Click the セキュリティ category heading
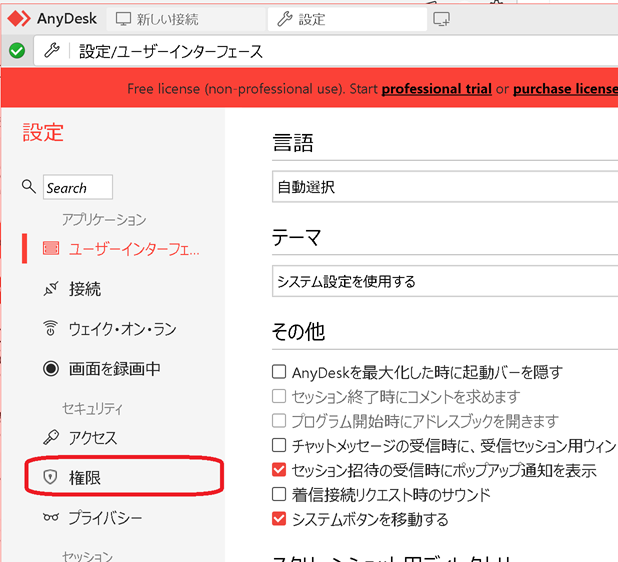Screen dimensions: 618x562 93,408
